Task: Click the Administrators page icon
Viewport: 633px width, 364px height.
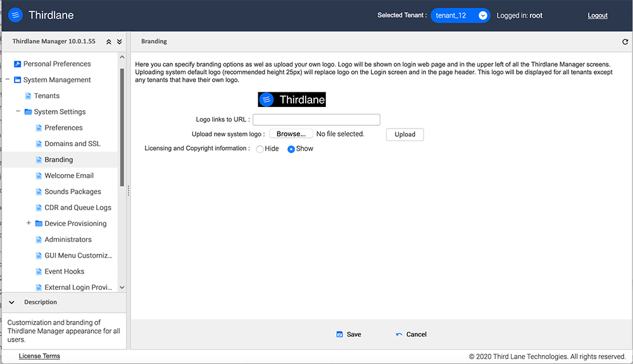Action: (x=39, y=239)
